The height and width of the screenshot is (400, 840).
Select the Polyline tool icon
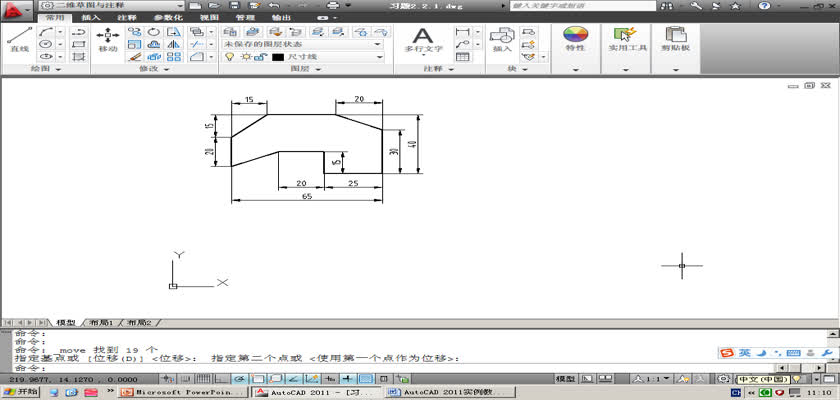[x=79, y=32]
